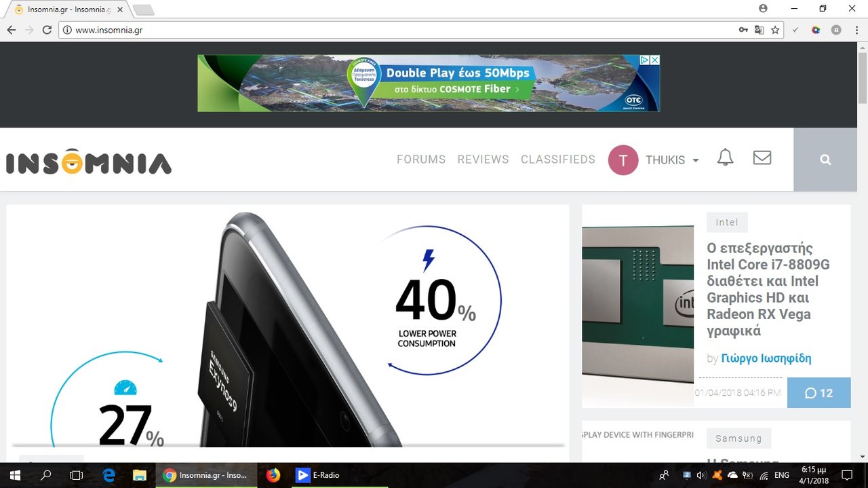Viewport: 868px width, 488px height.
Task: View site information icon in address bar
Action: (67, 30)
